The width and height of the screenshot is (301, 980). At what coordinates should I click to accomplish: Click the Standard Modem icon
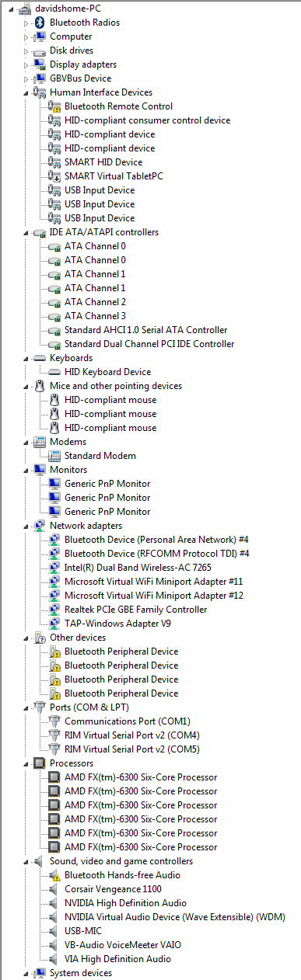click(x=54, y=456)
